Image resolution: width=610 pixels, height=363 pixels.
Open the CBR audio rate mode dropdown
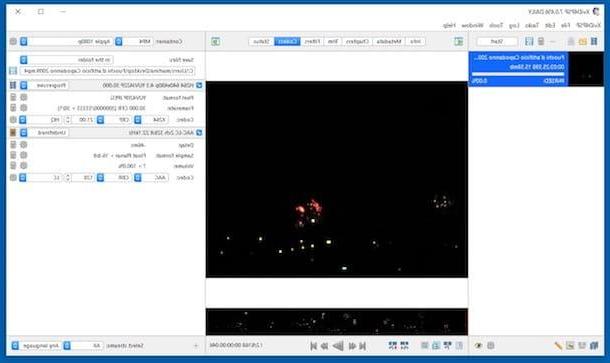tap(114, 178)
